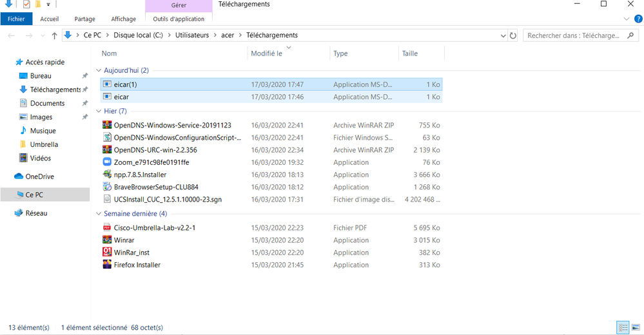
Task: Expand the ribbon with the chevron
Action: pos(627,19)
